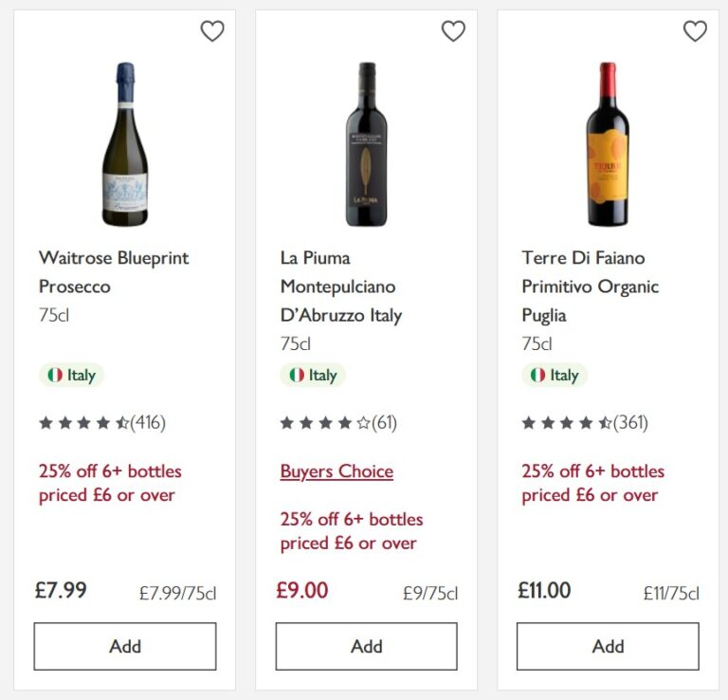Favourite the Waitrose Blueprint Prosecco heart icon

(x=212, y=31)
